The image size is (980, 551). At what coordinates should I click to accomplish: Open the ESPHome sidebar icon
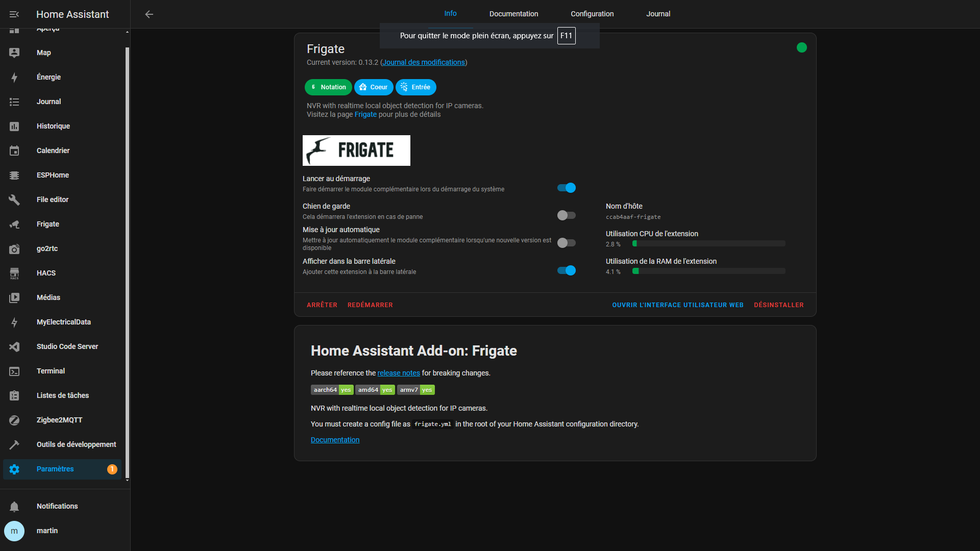pyautogui.click(x=14, y=176)
